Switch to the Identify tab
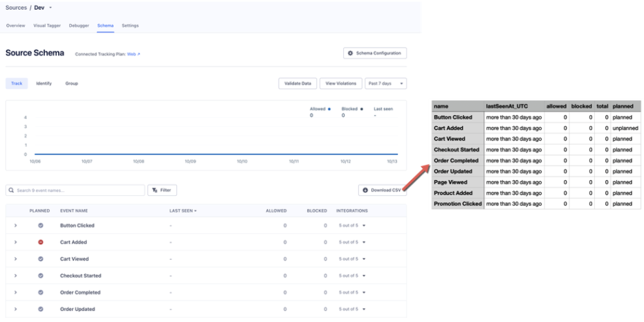Viewport: 644px width, 322px height. pyautogui.click(x=44, y=84)
